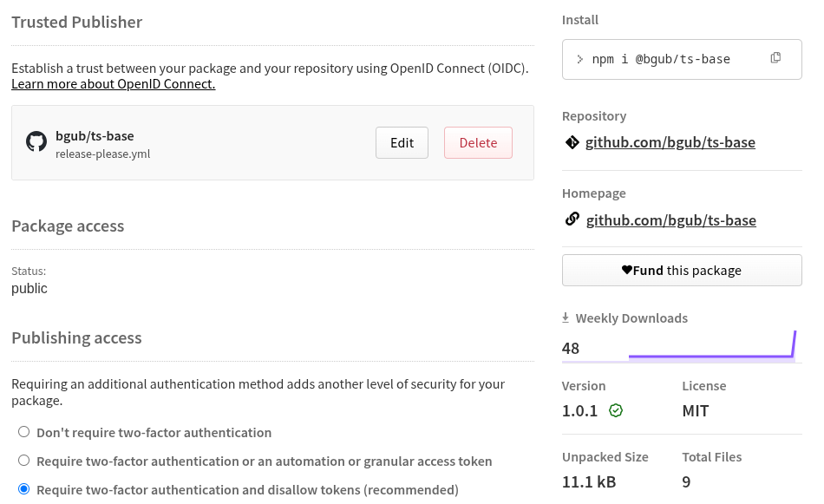Edit the bgub/ts-base trusted publisher
This screenshot has width=824, height=504.
402,143
